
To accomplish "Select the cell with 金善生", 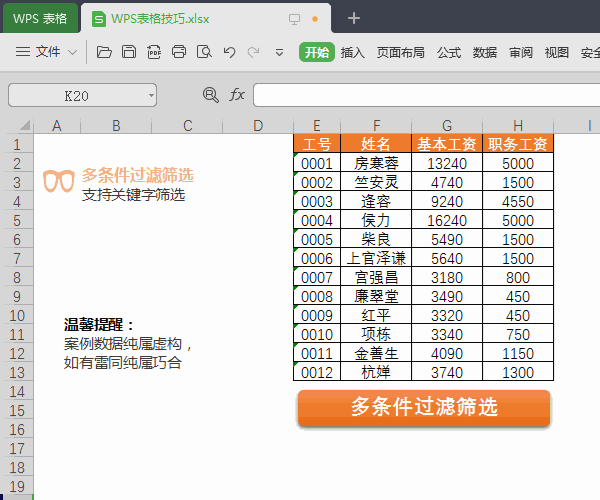I will tap(376, 353).
